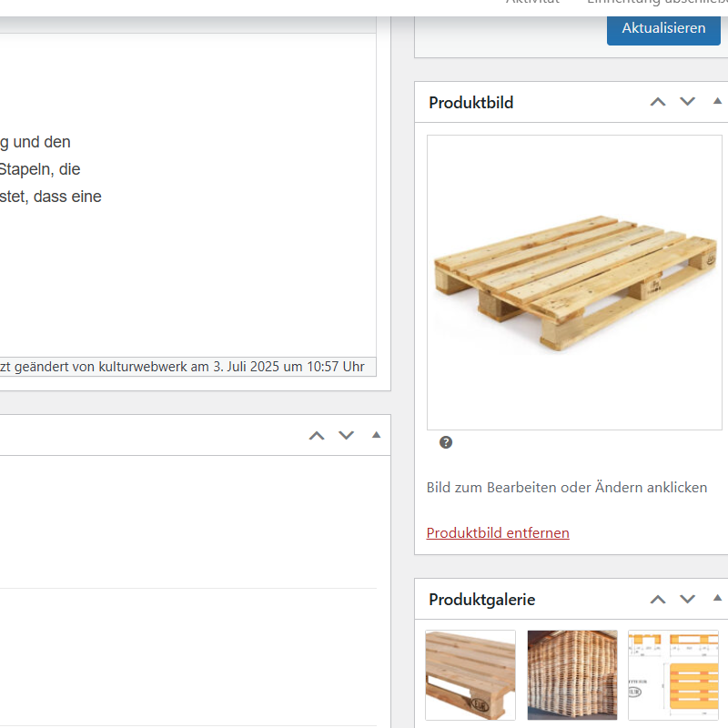
Task: Move Produktbild panel down
Action: tap(687, 102)
